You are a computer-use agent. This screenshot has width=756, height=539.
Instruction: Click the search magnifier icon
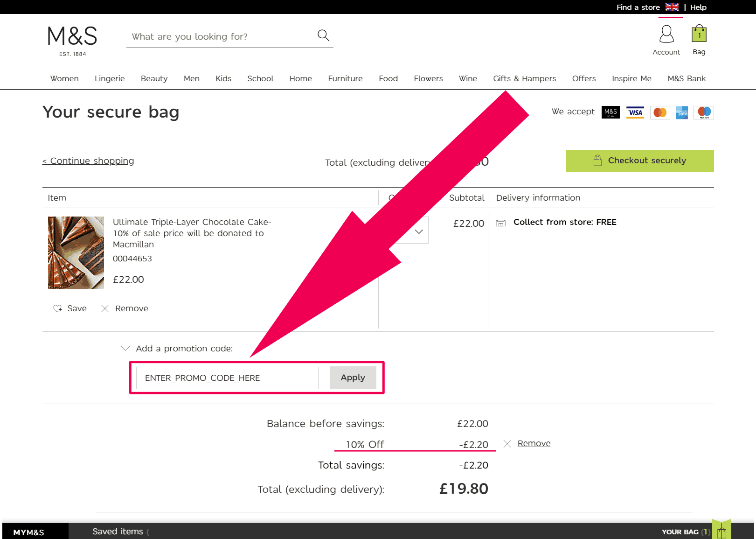click(323, 35)
